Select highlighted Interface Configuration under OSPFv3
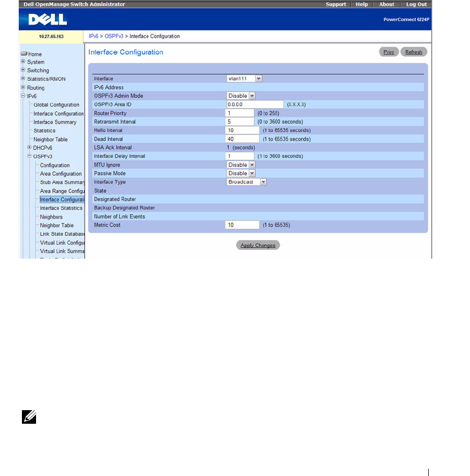 pyautogui.click(x=62, y=200)
